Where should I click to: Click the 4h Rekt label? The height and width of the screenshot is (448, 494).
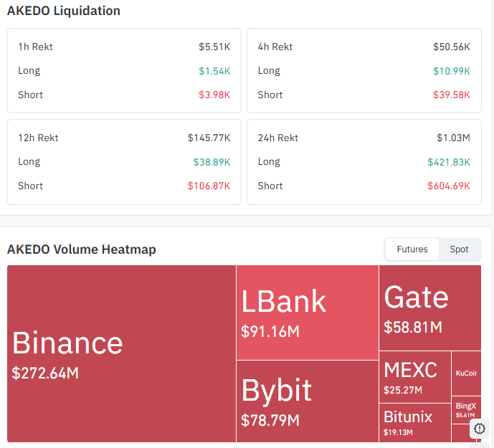click(275, 47)
